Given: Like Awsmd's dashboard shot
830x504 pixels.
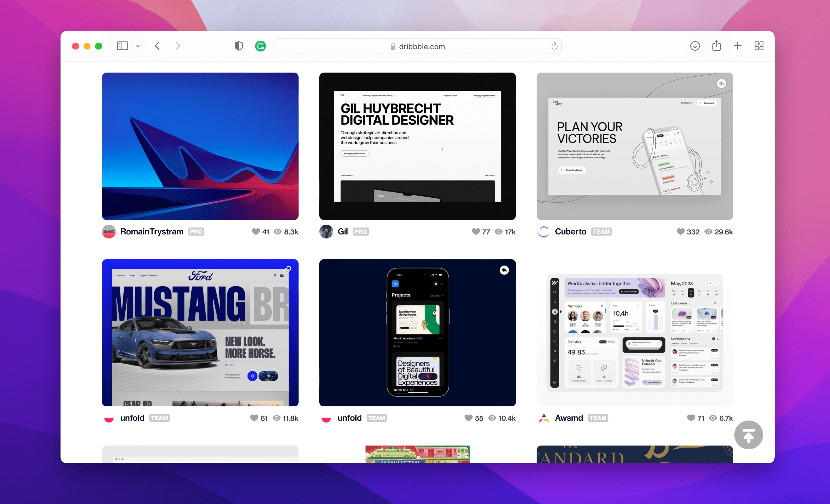Looking at the screenshot, I should point(692,418).
